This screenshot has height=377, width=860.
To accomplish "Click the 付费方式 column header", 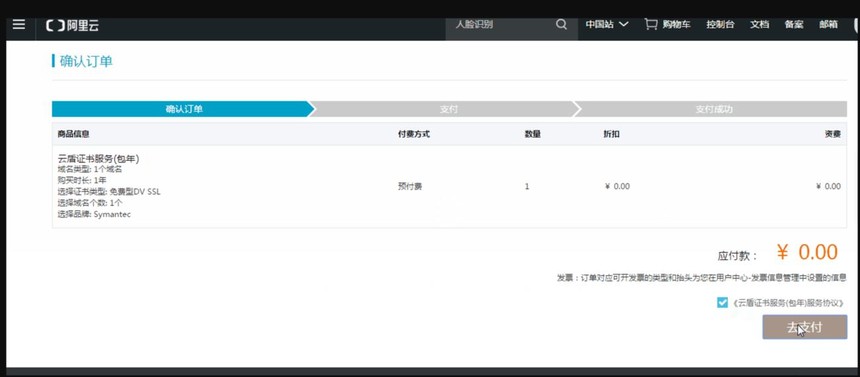I will click(x=414, y=134).
